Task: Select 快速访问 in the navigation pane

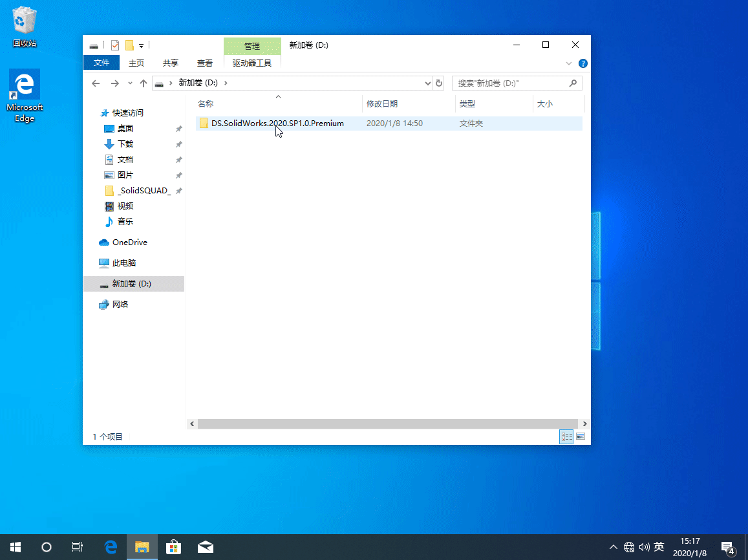Action: pyautogui.click(x=127, y=113)
